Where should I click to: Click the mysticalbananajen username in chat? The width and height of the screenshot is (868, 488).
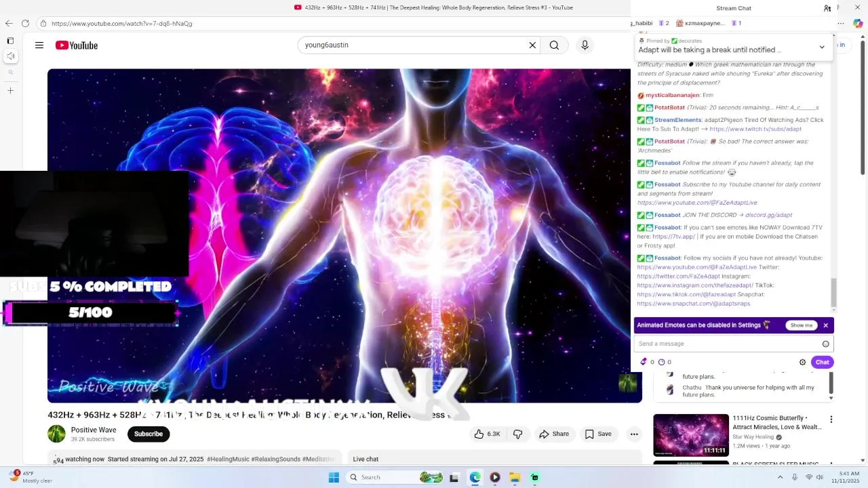pos(672,96)
